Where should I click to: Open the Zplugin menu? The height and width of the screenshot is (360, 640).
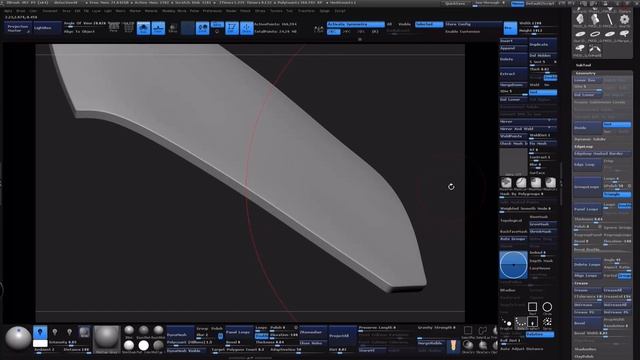324,11
